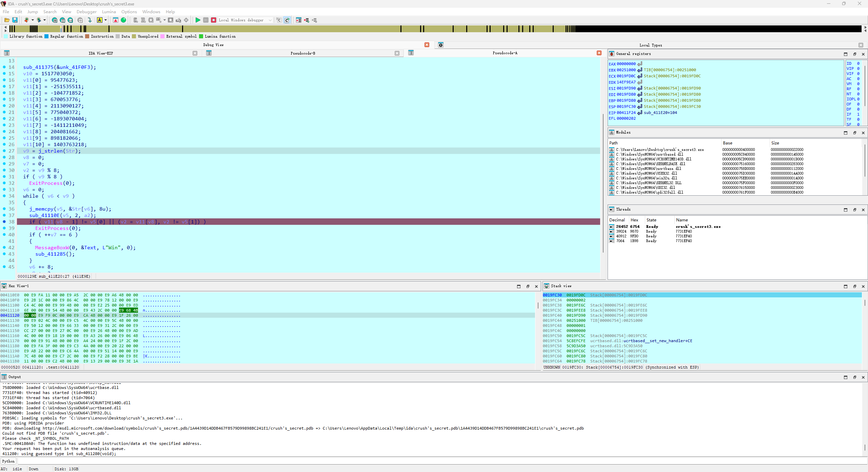Viewport: 868px width, 472px height.
Task: Click the gray trace list toolbar icon
Action: coord(314,20)
